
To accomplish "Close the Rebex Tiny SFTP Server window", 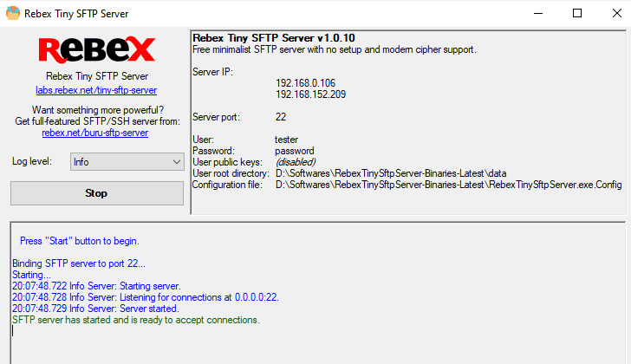I will (x=616, y=13).
